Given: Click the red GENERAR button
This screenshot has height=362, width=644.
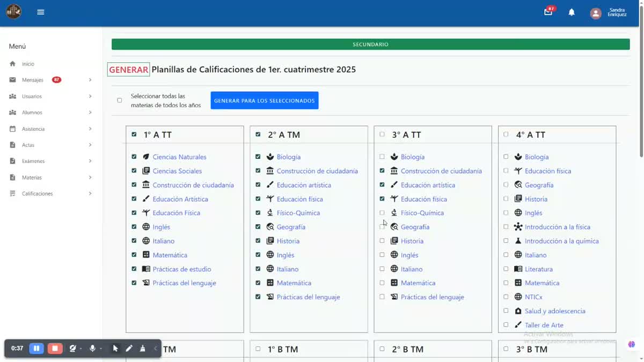Looking at the screenshot, I should [128, 70].
